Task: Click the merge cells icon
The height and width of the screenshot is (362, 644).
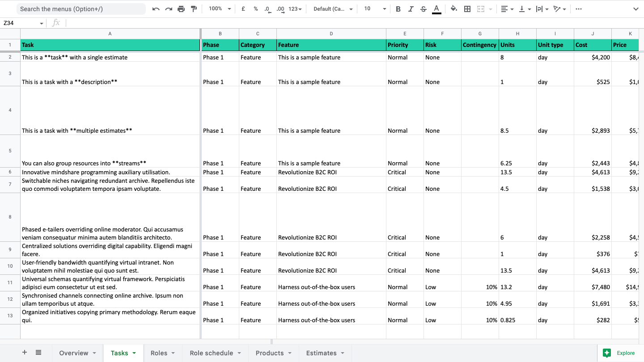Action: pyautogui.click(x=481, y=9)
